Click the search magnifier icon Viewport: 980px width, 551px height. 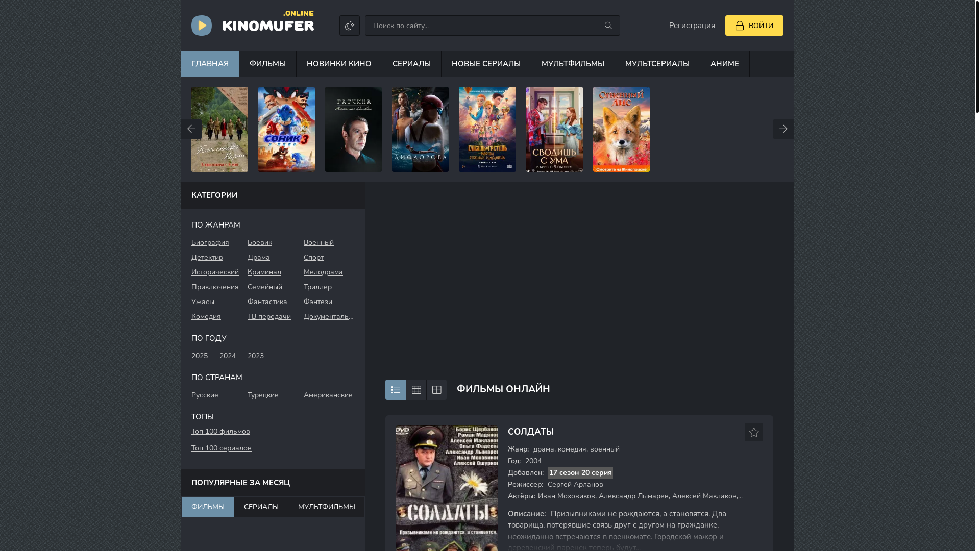click(608, 26)
